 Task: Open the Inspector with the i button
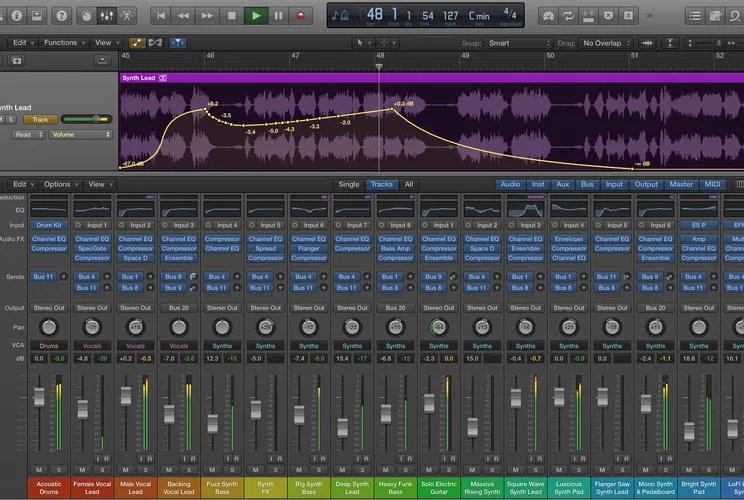17,16
